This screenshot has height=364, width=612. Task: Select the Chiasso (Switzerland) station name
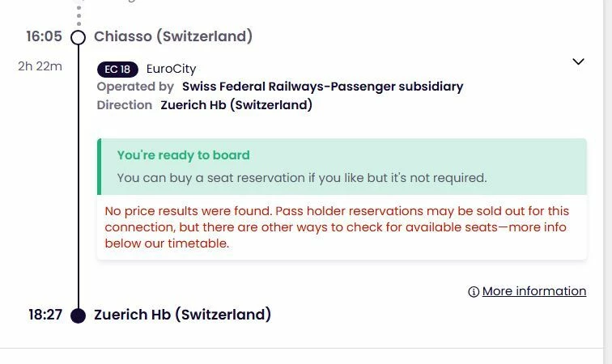[173, 36]
